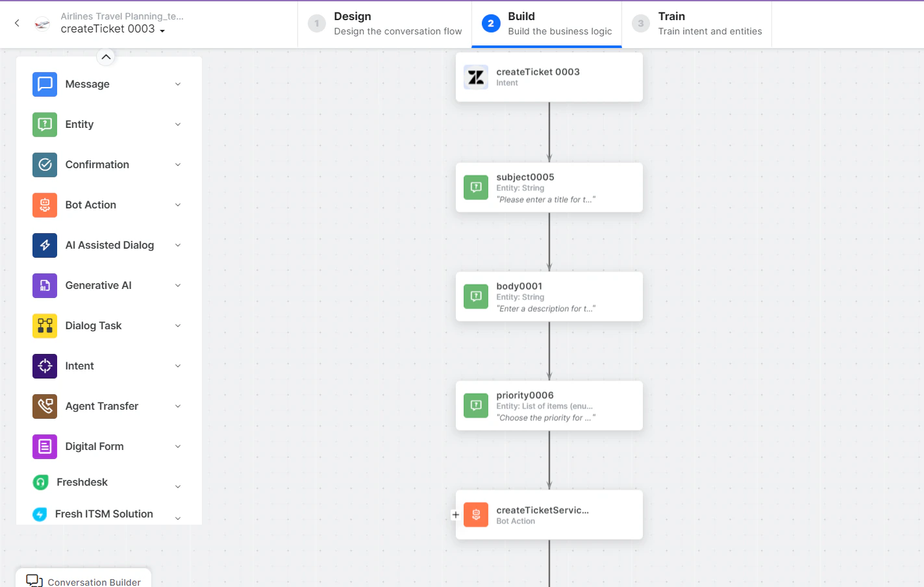Open the Train step
The image size is (924, 587).
coord(697,23)
